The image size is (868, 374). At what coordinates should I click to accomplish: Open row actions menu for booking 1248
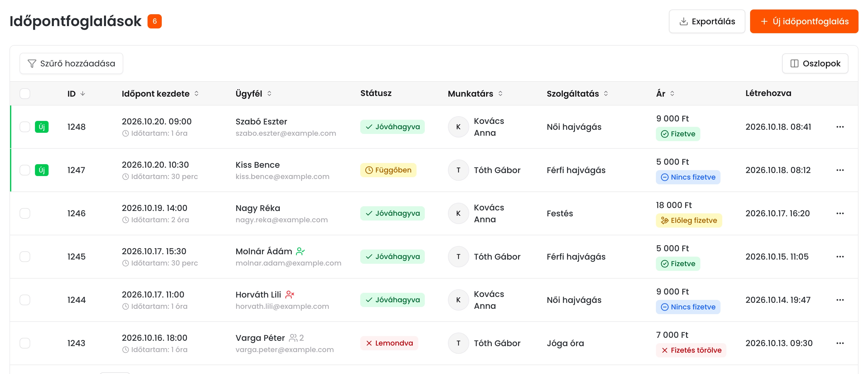point(840,127)
